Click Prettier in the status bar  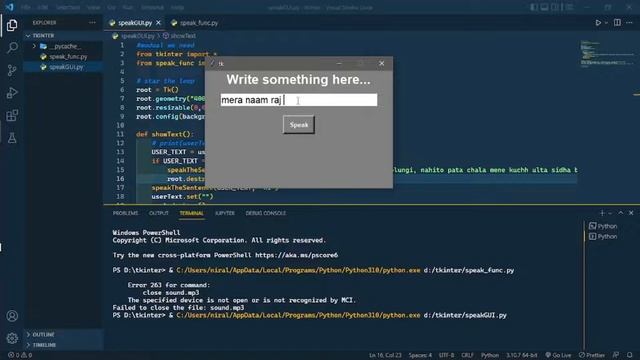click(x=591, y=355)
